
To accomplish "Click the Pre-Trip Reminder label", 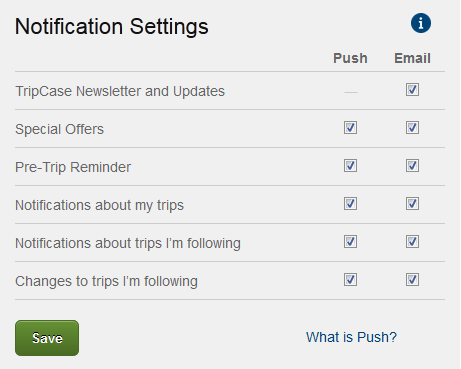I will 73,167.
